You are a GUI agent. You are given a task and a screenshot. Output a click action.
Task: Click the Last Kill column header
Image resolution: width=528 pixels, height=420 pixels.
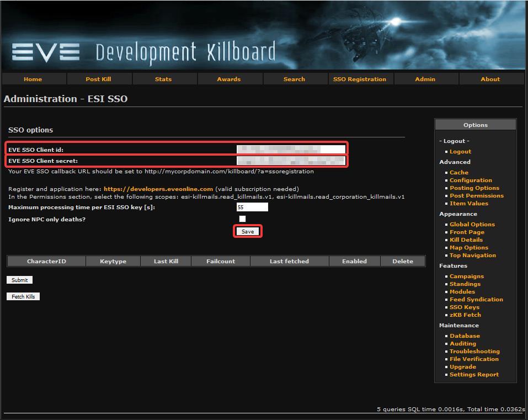tap(166, 261)
